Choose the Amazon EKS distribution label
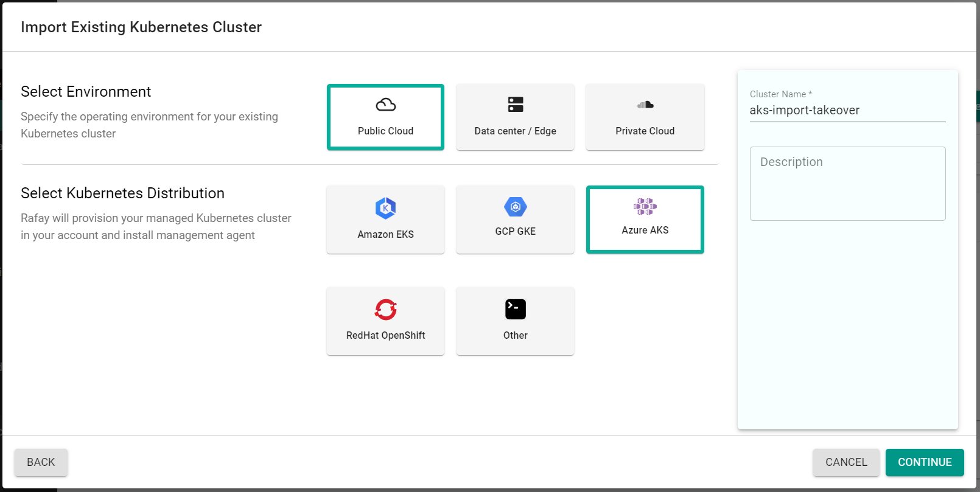Viewport: 980px width, 492px height. (386, 234)
